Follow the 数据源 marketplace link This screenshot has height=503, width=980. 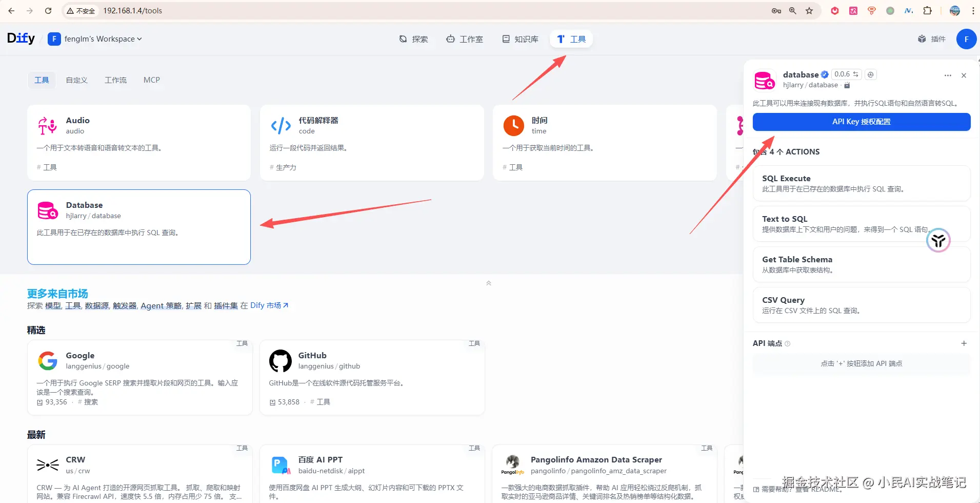[97, 305]
